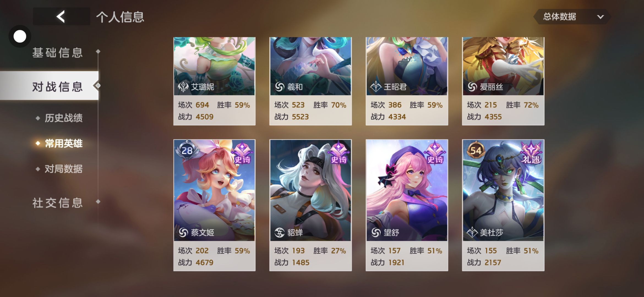Viewport: 644px width, 297px height.
Task: Click the role icon beside 艾琳妮
Action: (183, 87)
